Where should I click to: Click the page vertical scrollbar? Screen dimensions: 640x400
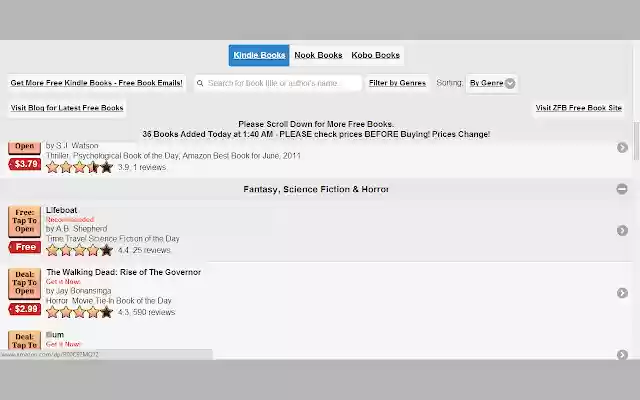click(636, 141)
